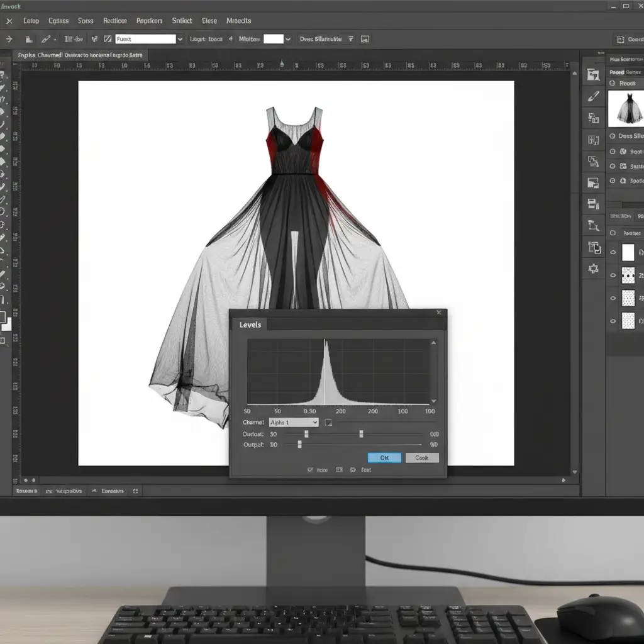Select the Levels tab in the dialog
The image size is (644, 644).
point(250,325)
